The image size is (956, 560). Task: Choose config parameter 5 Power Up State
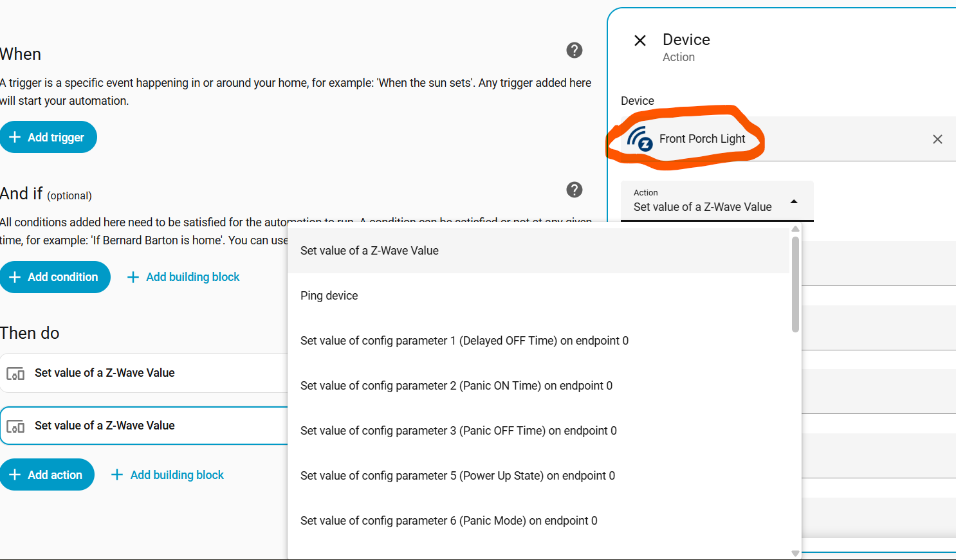[x=457, y=476]
